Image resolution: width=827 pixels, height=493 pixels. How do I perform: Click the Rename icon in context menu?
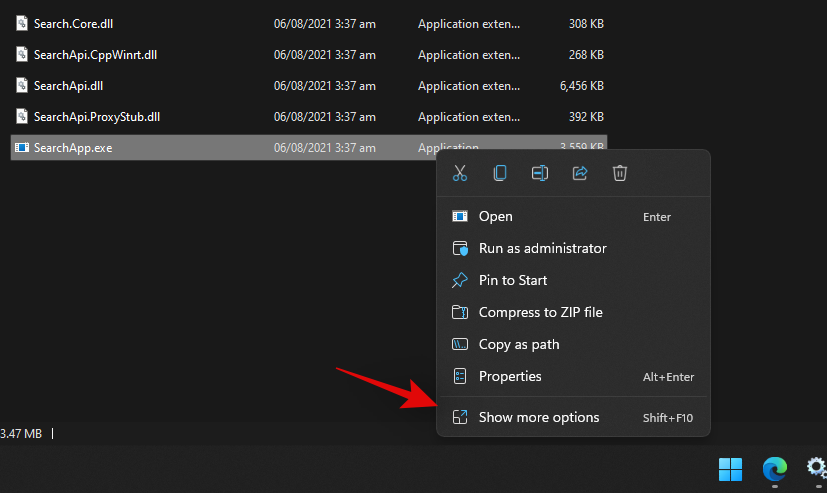[x=540, y=173]
